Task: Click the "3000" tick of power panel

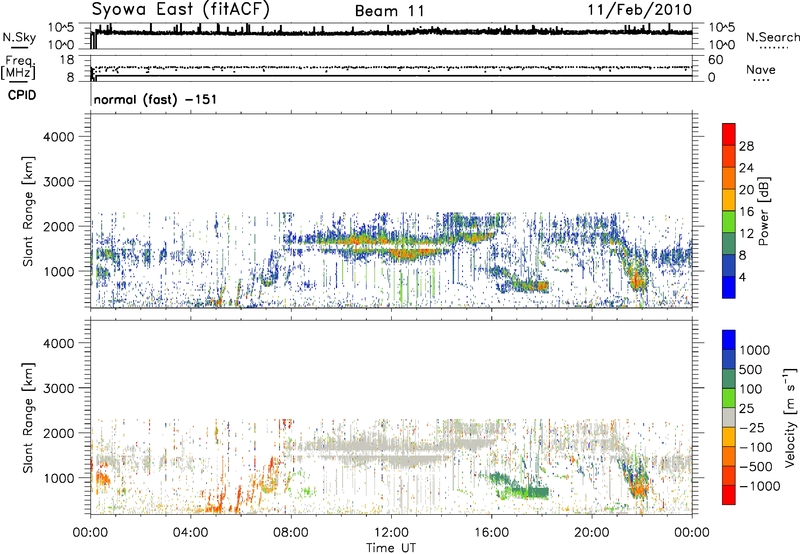Action: pos(58,182)
